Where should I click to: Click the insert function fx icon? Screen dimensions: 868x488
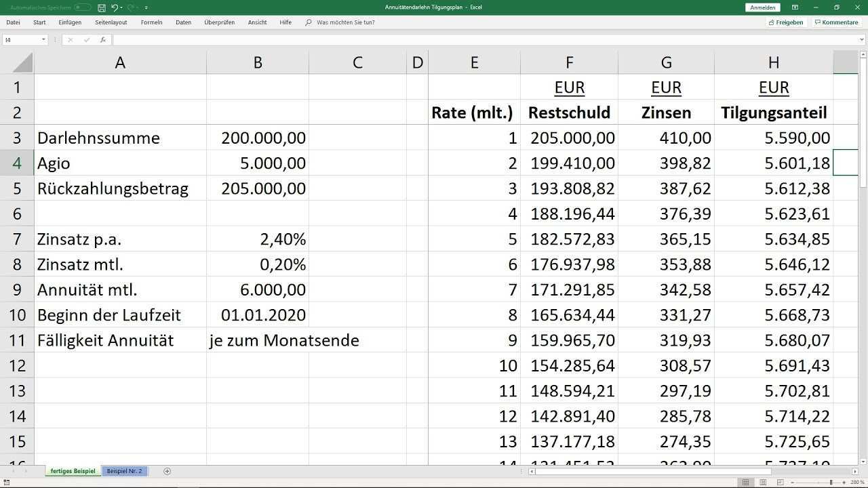click(x=103, y=40)
